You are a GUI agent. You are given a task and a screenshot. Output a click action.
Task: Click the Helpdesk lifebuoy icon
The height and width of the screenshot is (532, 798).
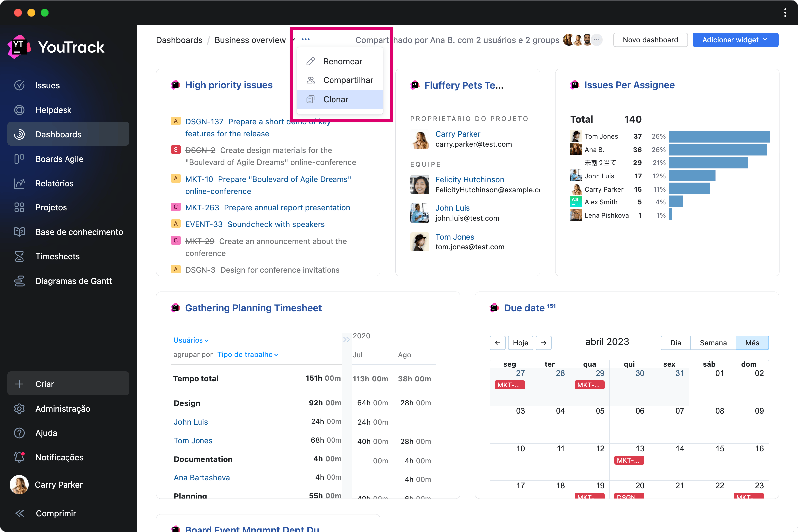(x=19, y=110)
